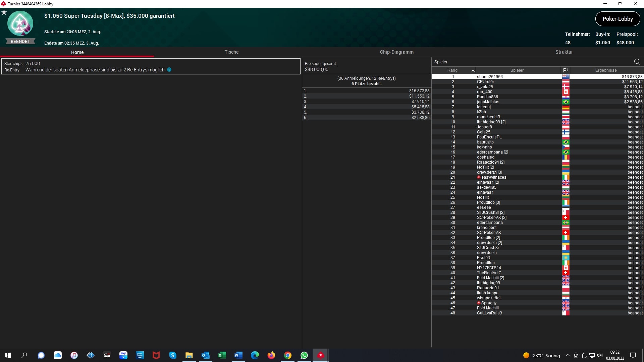Open player search magnifier icon
This screenshot has height=362, width=644.
[x=637, y=62]
